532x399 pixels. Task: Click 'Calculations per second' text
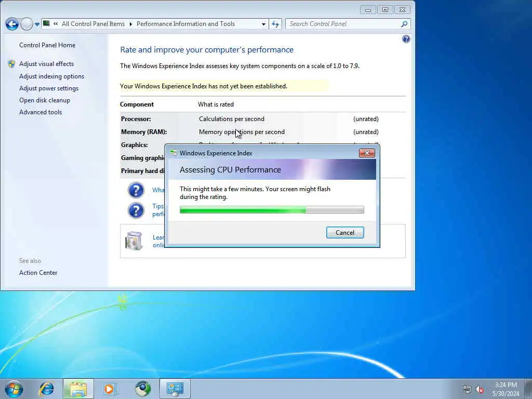point(231,119)
